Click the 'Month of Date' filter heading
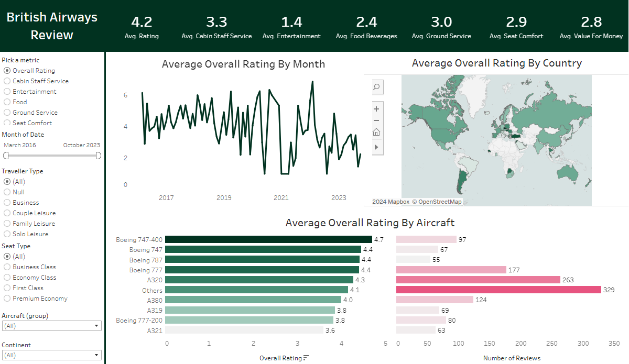 pos(23,135)
